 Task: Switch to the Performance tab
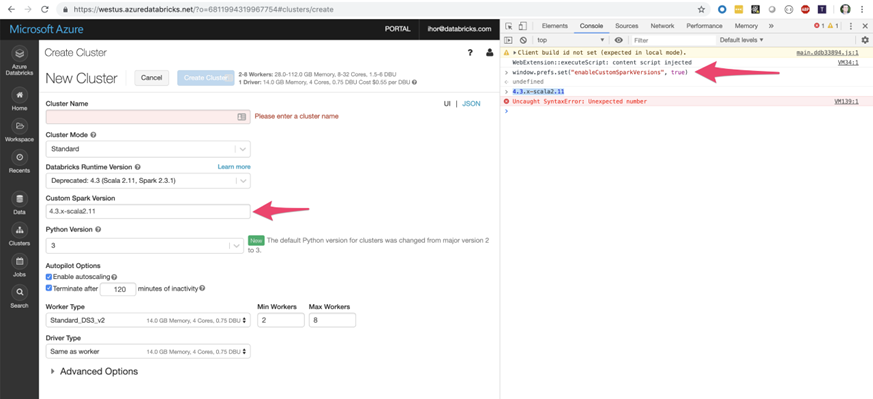704,26
